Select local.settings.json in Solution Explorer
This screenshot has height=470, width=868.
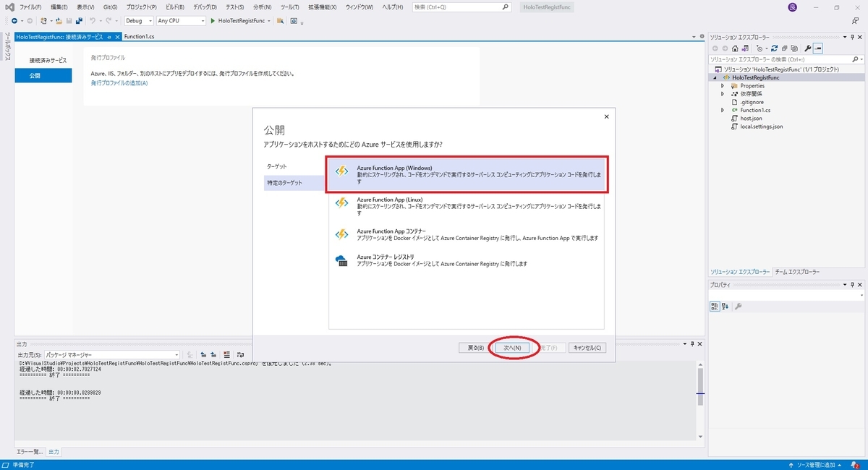(761, 126)
